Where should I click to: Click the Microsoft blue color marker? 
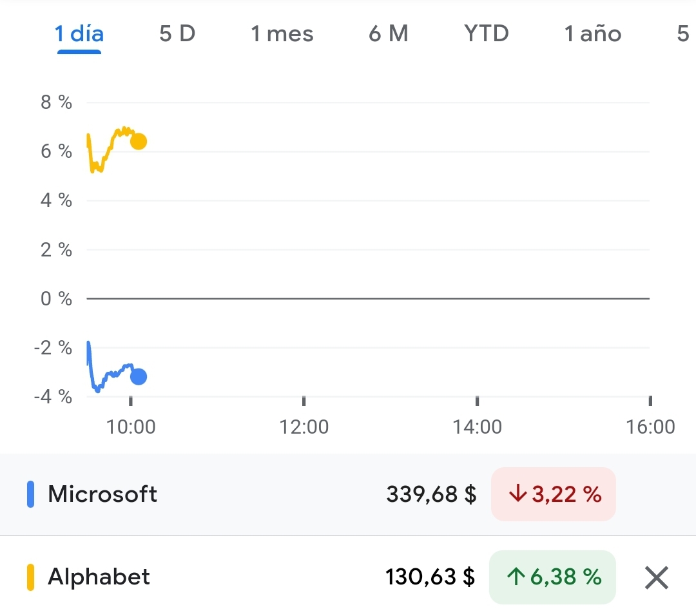[30, 494]
